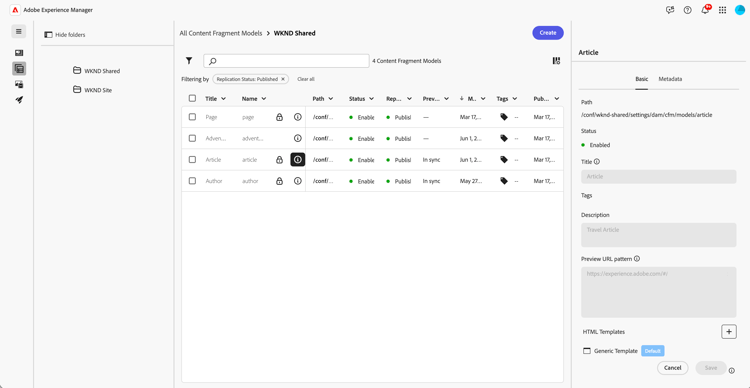750x388 pixels.
Task: Add an HTML template with the plus button
Action: click(728, 331)
